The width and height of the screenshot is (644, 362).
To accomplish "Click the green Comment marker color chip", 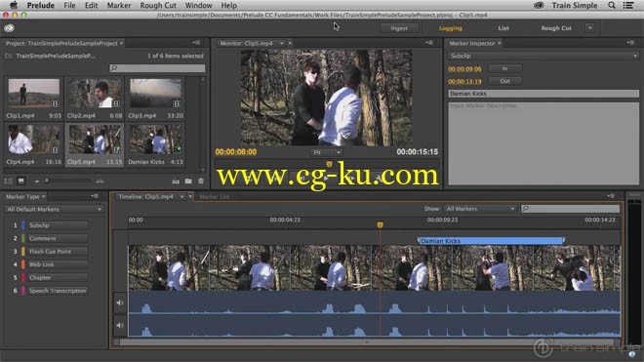I will [x=23, y=238].
